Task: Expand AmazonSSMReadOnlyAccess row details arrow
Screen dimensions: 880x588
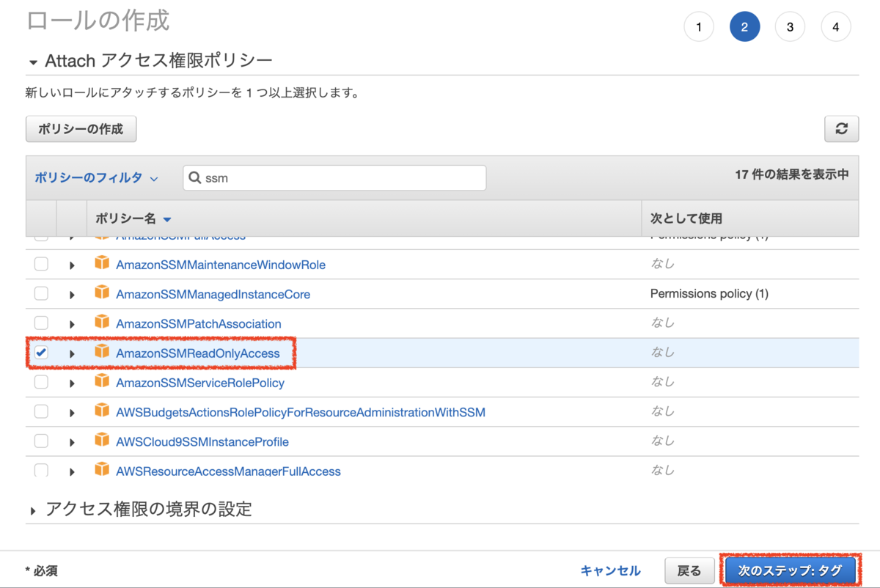Action: (x=72, y=354)
